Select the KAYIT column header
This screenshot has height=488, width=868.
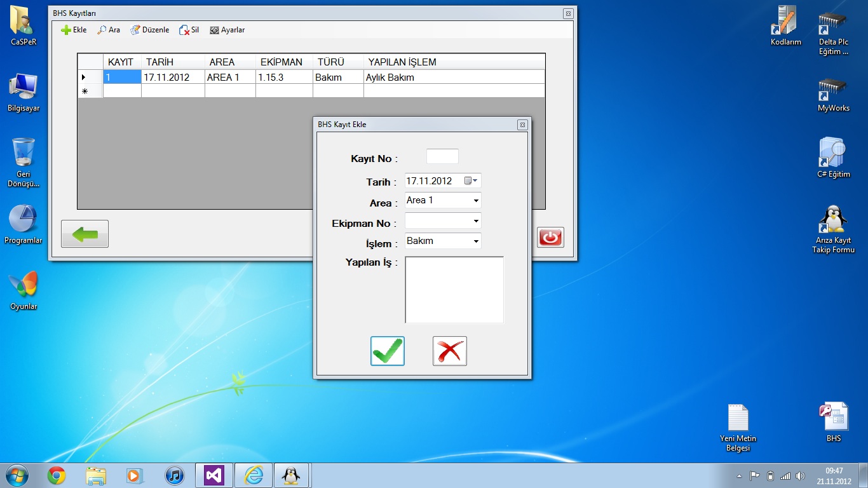click(x=122, y=62)
